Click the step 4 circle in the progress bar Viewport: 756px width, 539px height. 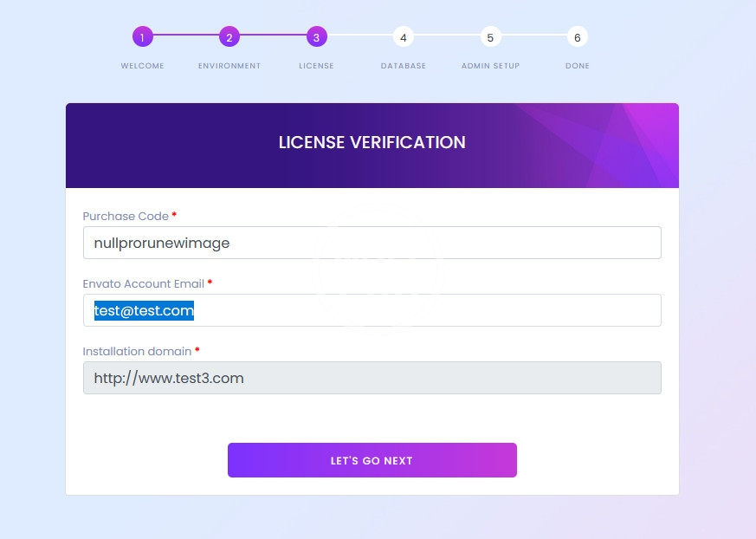click(x=403, y=37)
